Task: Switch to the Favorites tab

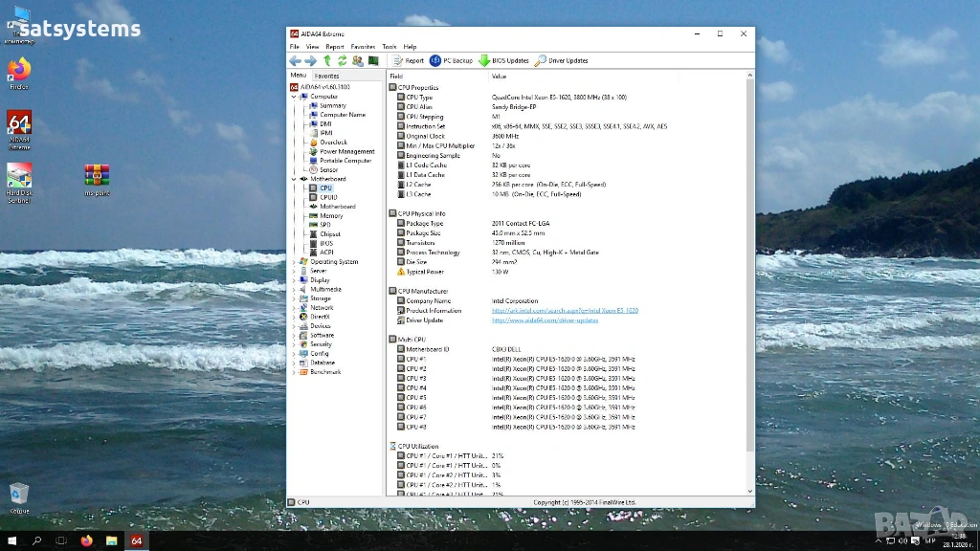Action: point(326,76)
